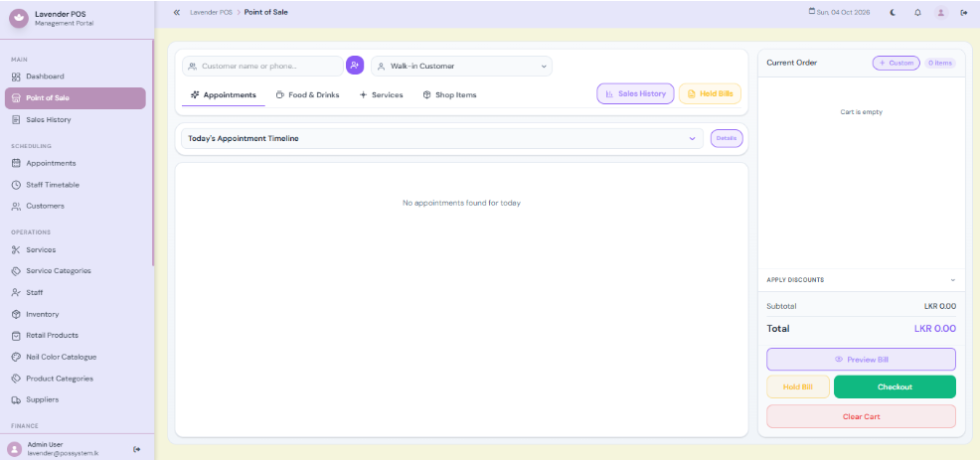Switch to Shop Items tab
The width and height of the screenshot is (980, 462).
(449, 95)
